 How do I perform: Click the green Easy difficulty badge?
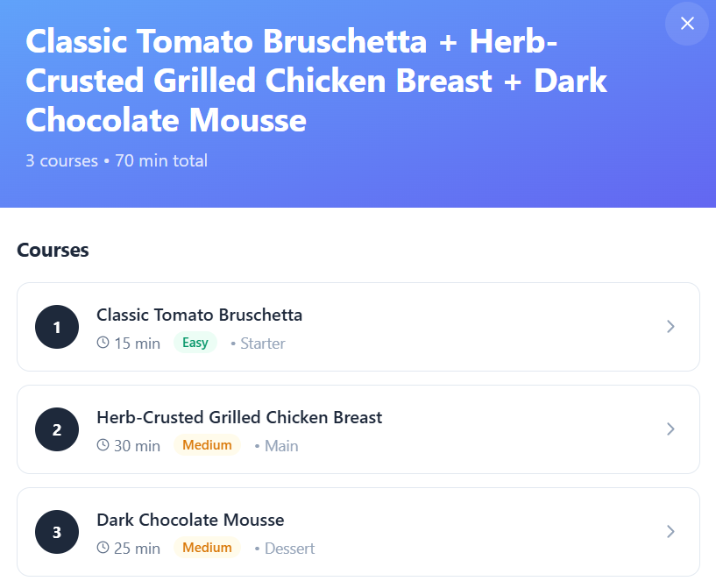pos(195,343)
